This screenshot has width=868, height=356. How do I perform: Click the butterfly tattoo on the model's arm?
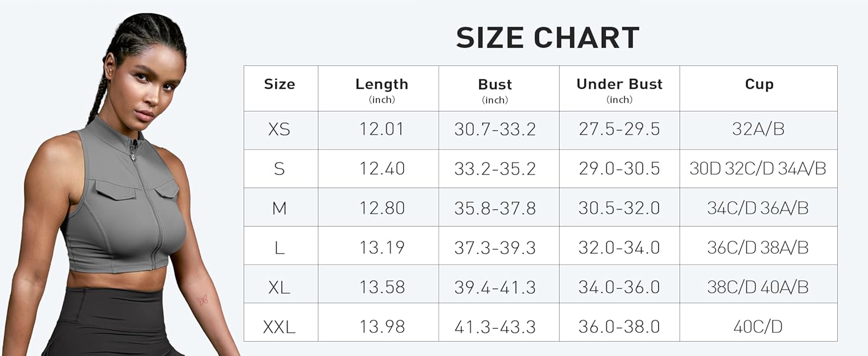pos(202,300)
